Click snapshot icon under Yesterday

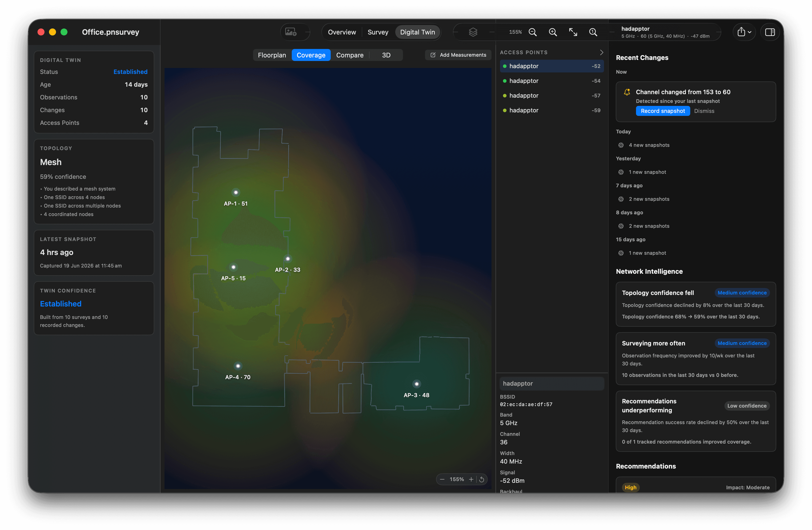pyautogui.click(x=621, y=172)
